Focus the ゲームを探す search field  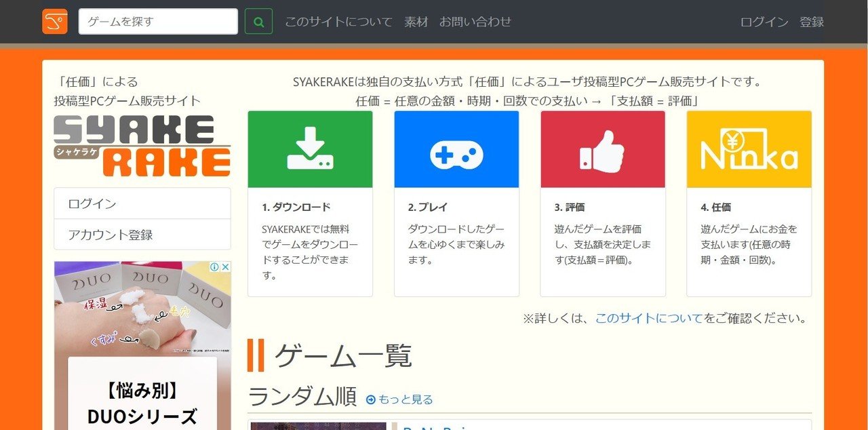[x=158, y=22]
